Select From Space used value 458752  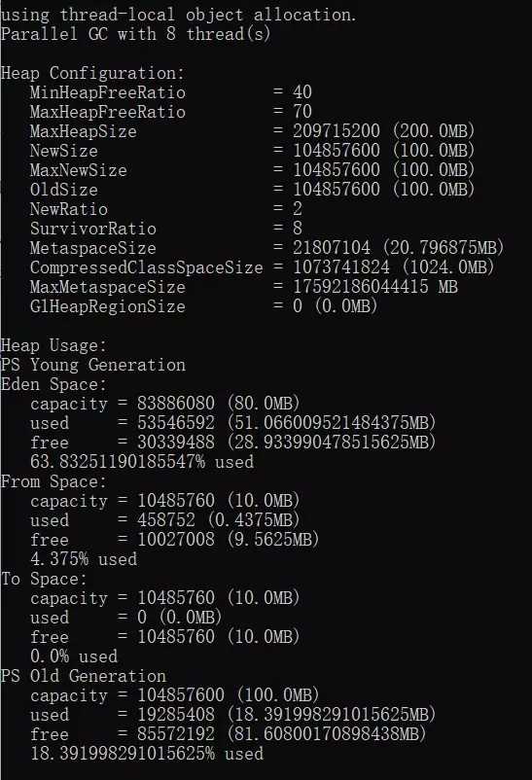166,521
